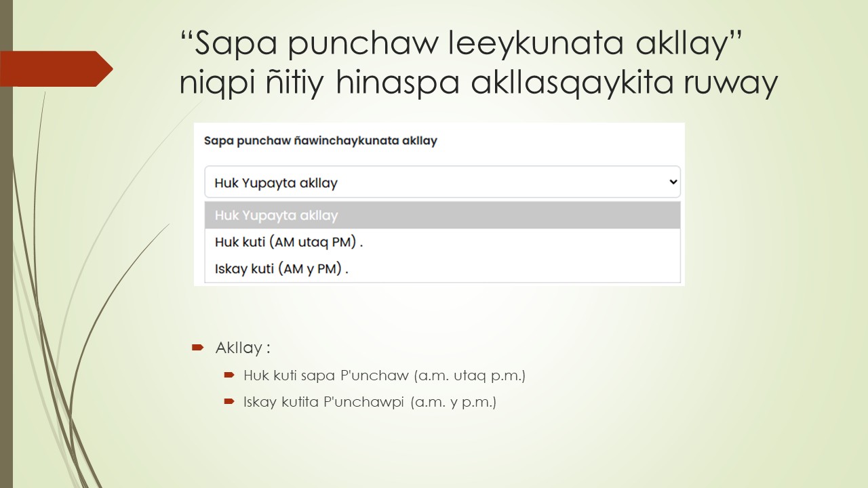Click the bullet marker before Iskay kutita P'unchawpi
868x488 pixels.
230,401
